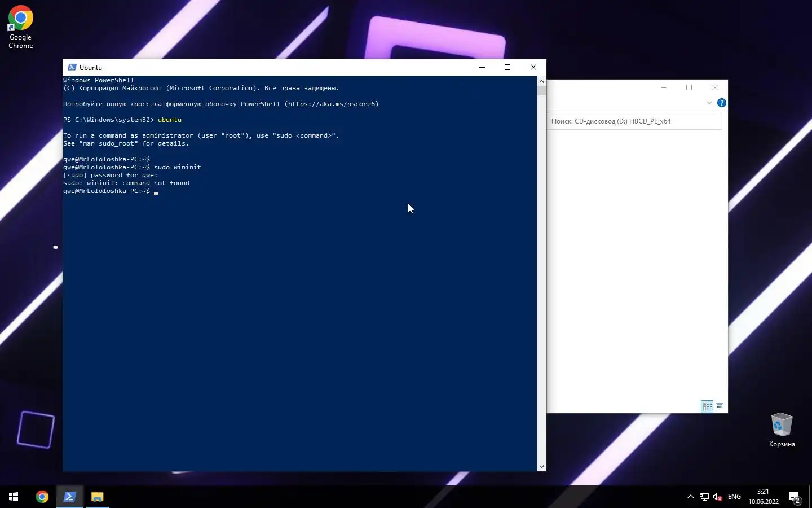Image resolution: width=812 pixels, height=508 pixels.
Task: Click the terminal scrollbar thumb
Action: pyautogui.click(x=542, y=90)
